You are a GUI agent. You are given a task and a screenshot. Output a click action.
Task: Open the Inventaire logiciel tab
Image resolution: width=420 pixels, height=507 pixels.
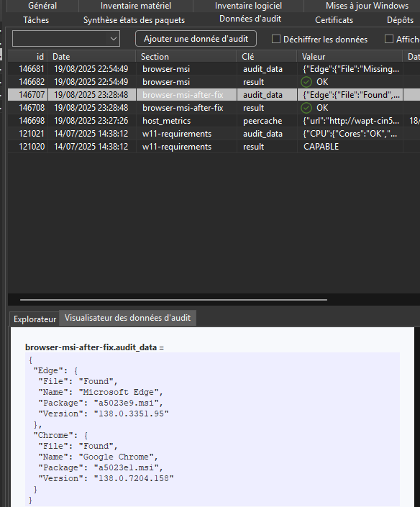click(x=248, y=6)
